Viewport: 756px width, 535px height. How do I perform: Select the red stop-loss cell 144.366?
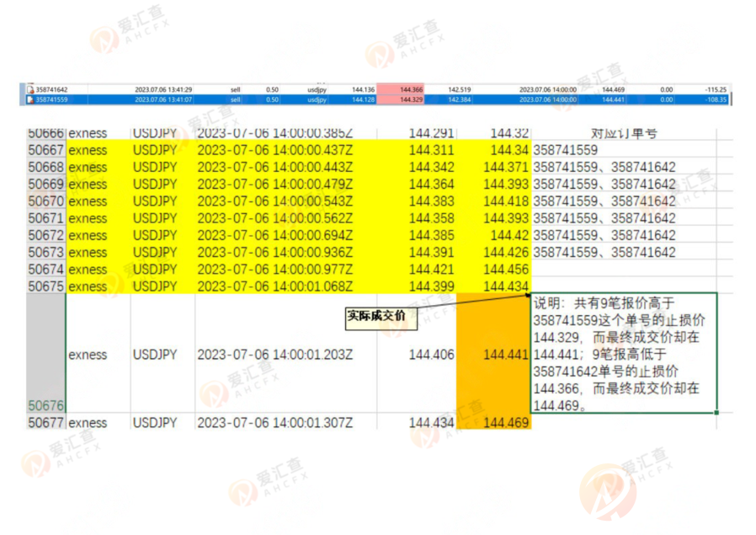(x=412, y=89)
